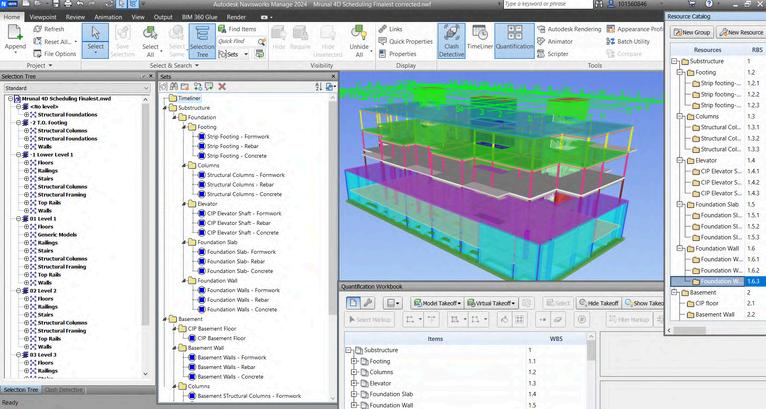The image size is (766, 409).
Task: Click the keyword search box in title bar
Action: pyautogui.click(x=548, y=4)
